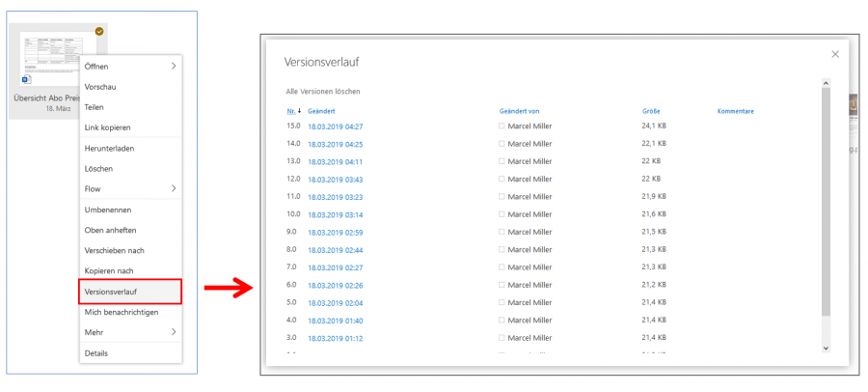
Task: Open version dated 18.03.2019 04:25
Action: click(x=336, y=144)
